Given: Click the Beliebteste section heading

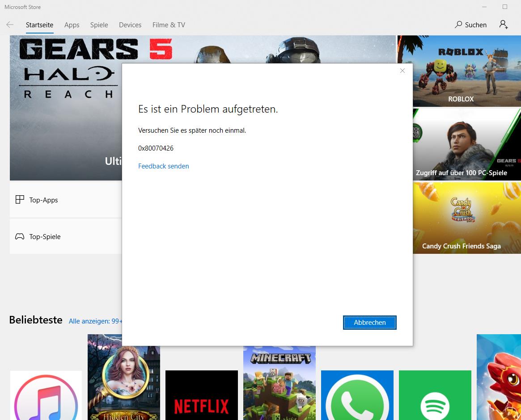Looking at the screenshot, I should [36, 320].
